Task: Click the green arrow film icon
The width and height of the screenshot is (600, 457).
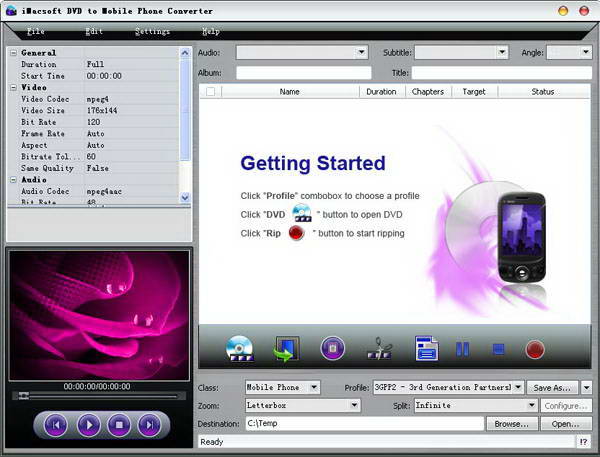Action: coord(285,349)
